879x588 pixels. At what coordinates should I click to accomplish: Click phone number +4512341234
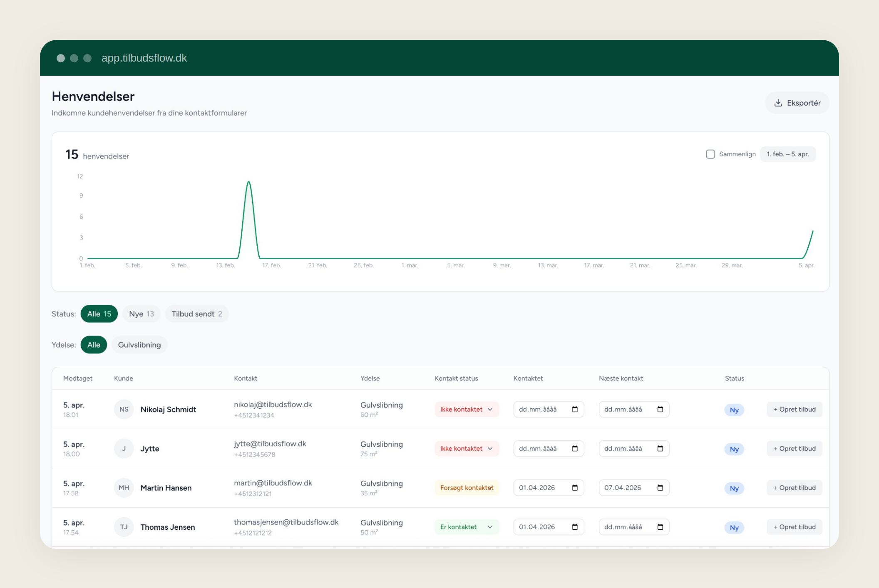tap(254, 415)
